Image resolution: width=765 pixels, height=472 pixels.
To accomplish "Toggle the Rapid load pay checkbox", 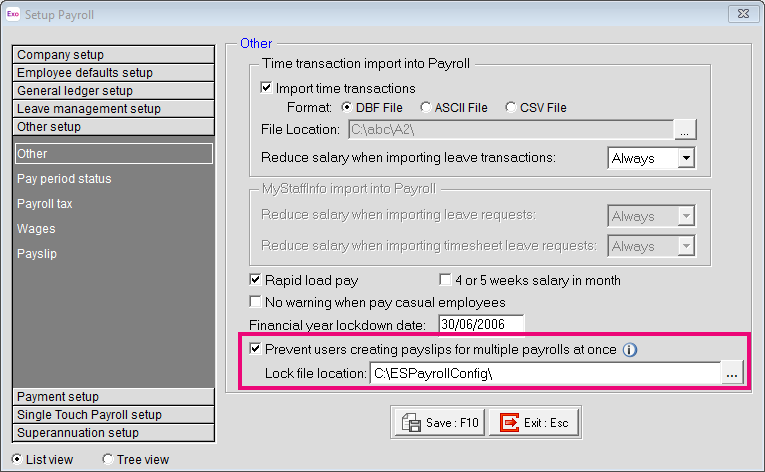I will [255, 280].
